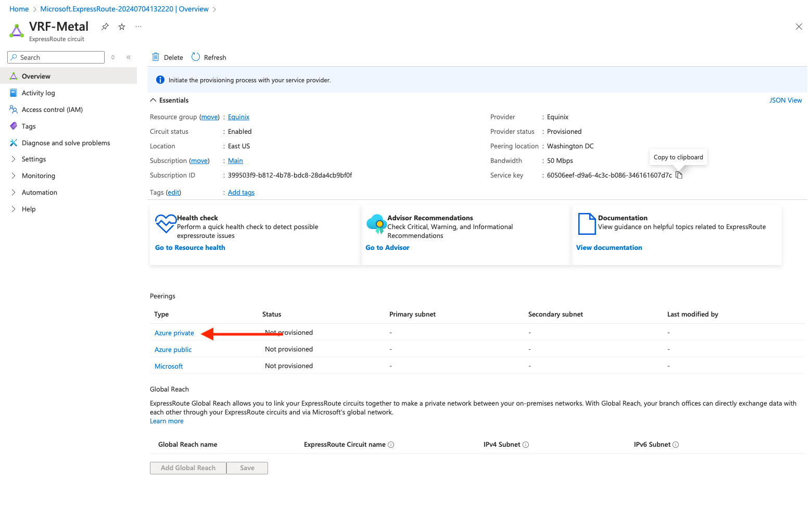This screenshot has width=812, height=516.
Task: Open JSON View link
Action: click(785, 100)
